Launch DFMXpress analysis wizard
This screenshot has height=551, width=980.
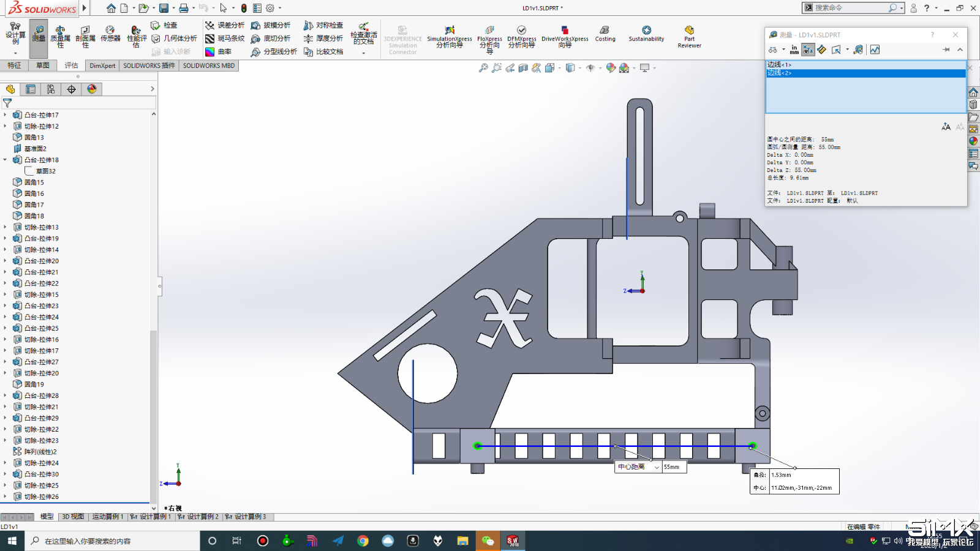pos(521,37)
